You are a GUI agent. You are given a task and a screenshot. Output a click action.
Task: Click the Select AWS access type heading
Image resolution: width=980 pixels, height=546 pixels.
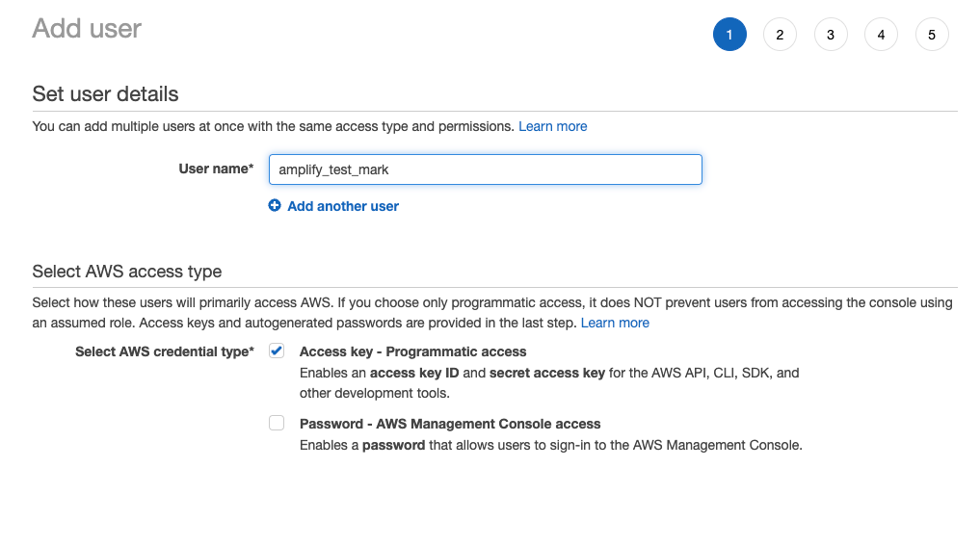pos(126,272)
